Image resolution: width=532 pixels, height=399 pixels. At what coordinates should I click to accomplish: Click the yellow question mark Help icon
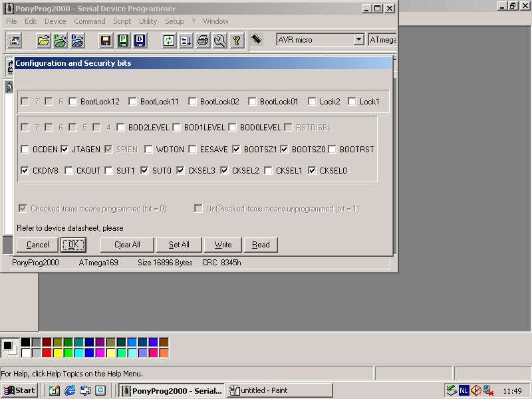[237, 41]
